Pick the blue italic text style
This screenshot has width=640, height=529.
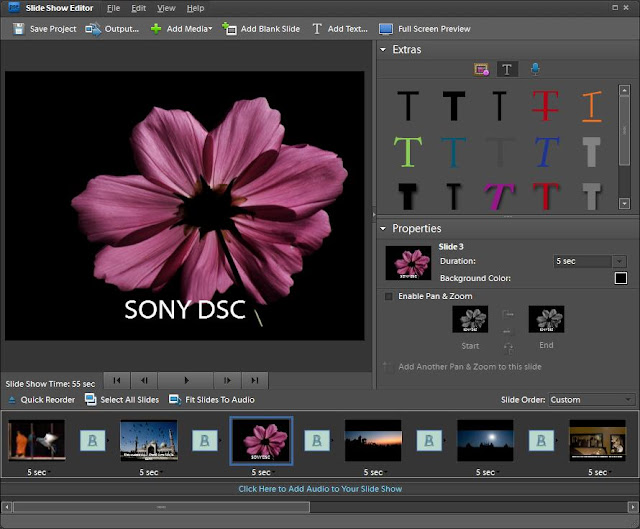click(546, 152)
